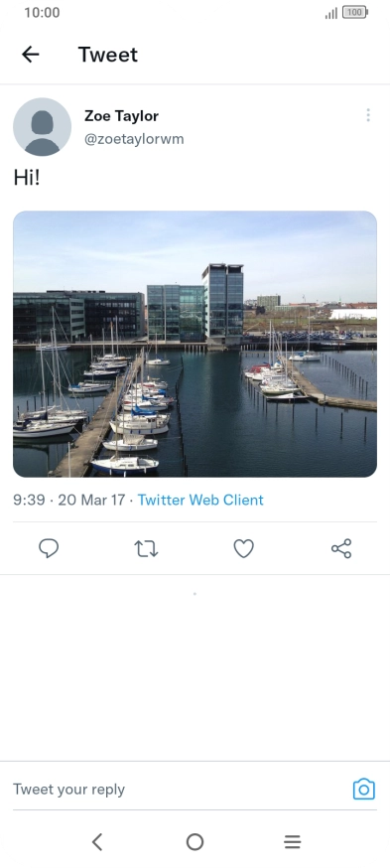
Task: Tap Android back navigation button
Action: [x=97, y=842]
